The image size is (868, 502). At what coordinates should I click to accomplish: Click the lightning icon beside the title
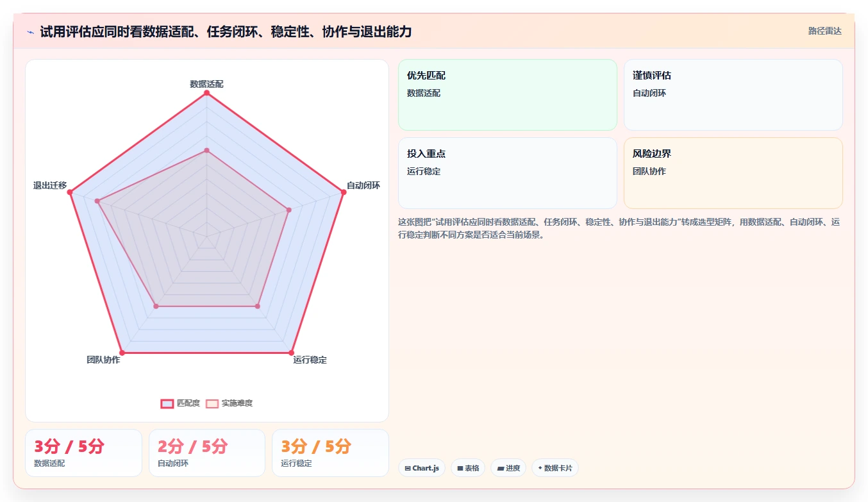pyautogui.click(x=30, y=32)
